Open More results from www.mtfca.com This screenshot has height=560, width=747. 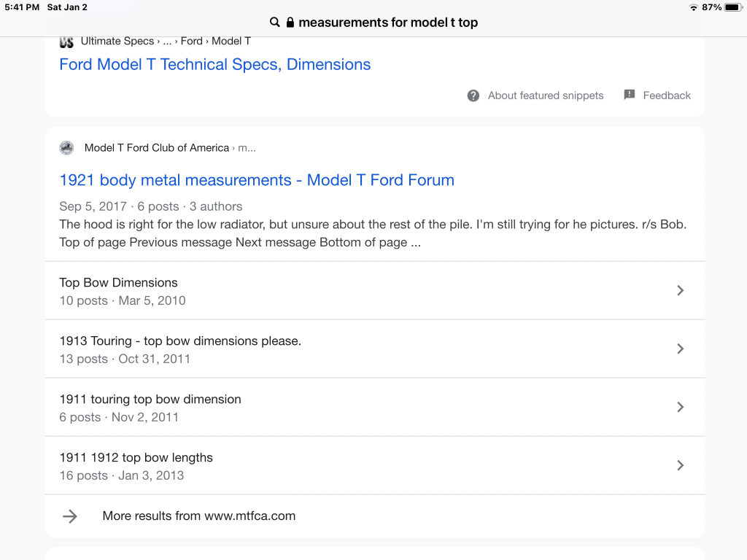[198, 516]
